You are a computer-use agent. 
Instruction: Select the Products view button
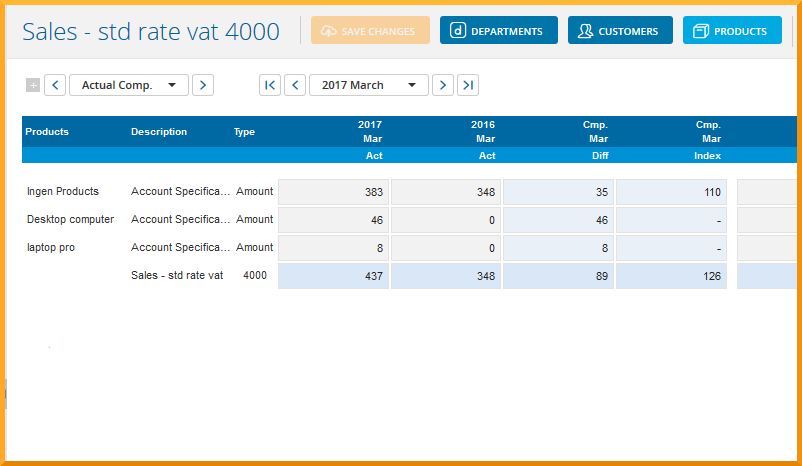(732, 31)
